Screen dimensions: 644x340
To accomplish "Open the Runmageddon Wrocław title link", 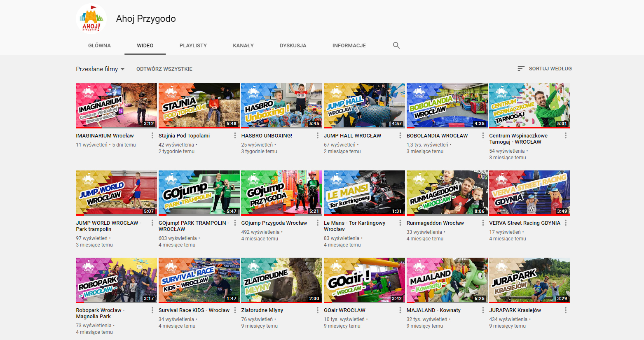I will (435, 223).
